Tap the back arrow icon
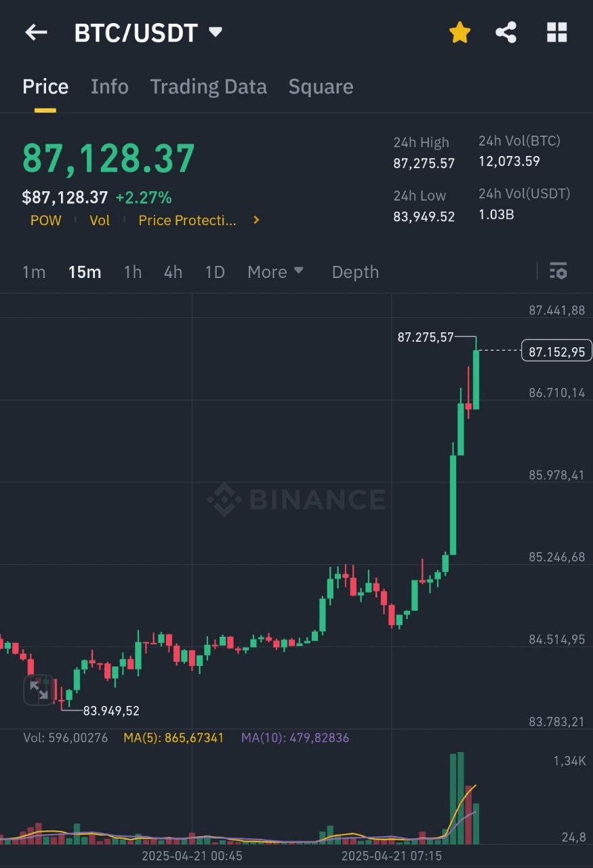 click(36, 32)
